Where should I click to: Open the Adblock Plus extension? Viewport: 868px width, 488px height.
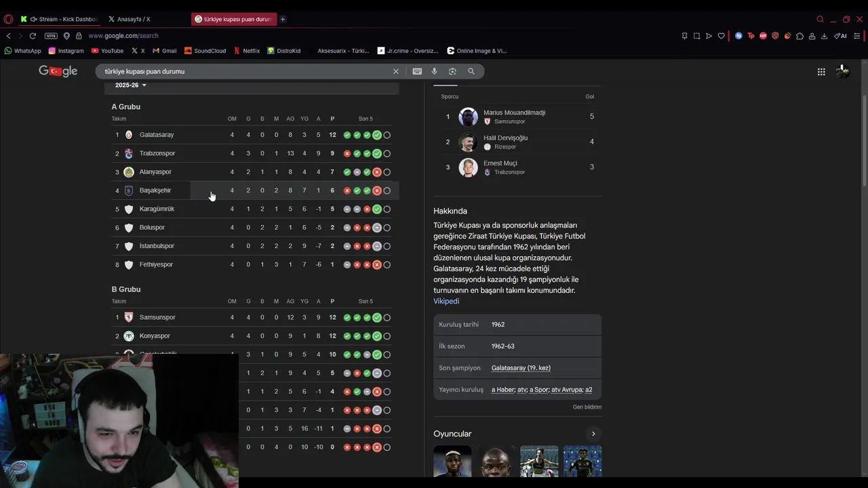point(763,36)
